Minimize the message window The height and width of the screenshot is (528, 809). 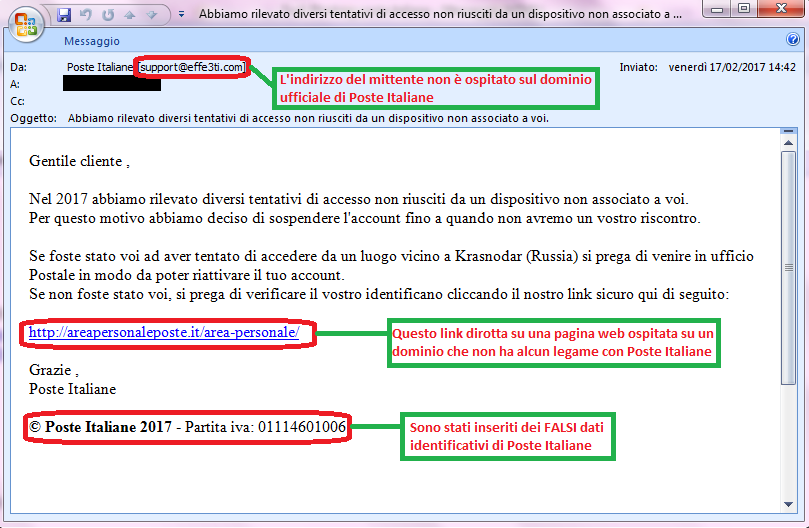717,9
